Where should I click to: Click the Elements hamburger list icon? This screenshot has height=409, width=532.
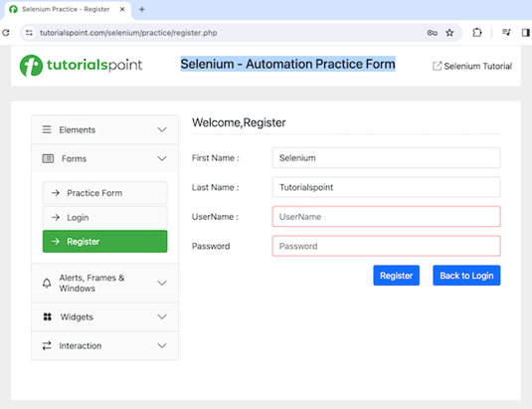point(47,129)
